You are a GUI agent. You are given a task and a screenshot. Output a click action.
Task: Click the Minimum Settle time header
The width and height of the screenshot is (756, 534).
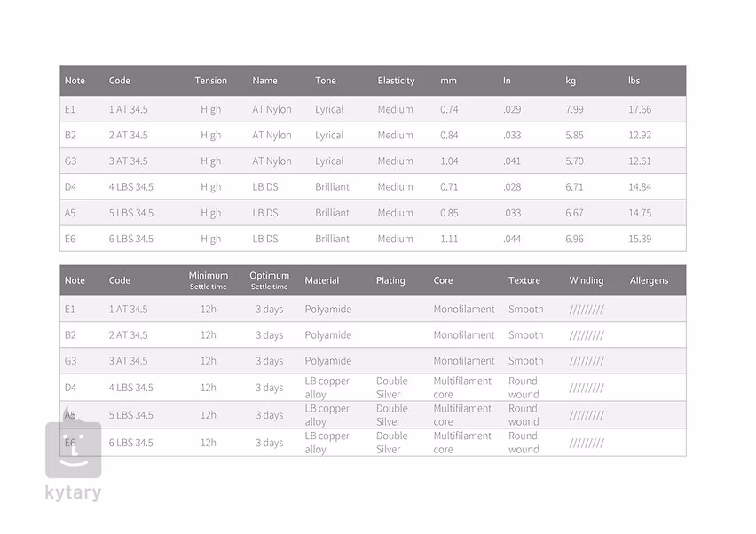coord(208,280)
